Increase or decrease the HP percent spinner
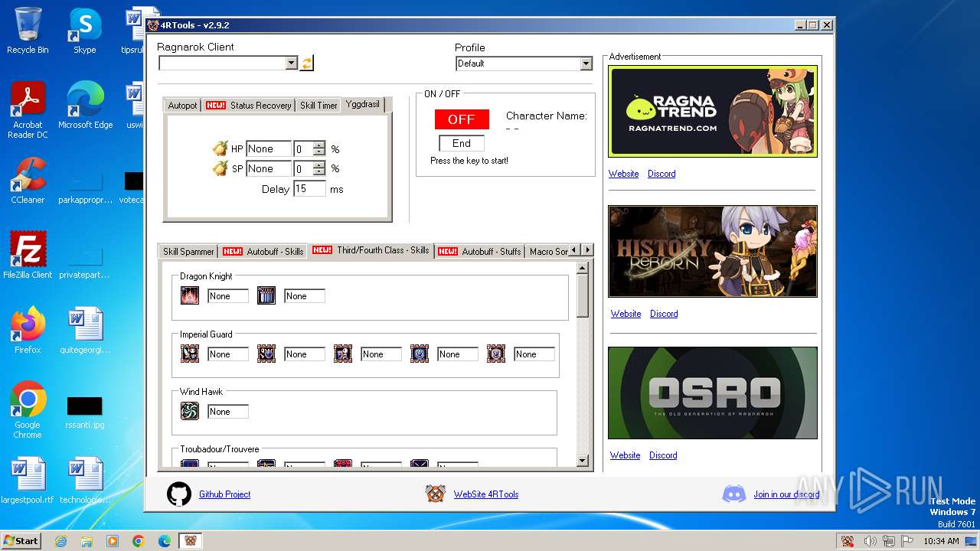This screenshot has height=551, width=980. 318,148
